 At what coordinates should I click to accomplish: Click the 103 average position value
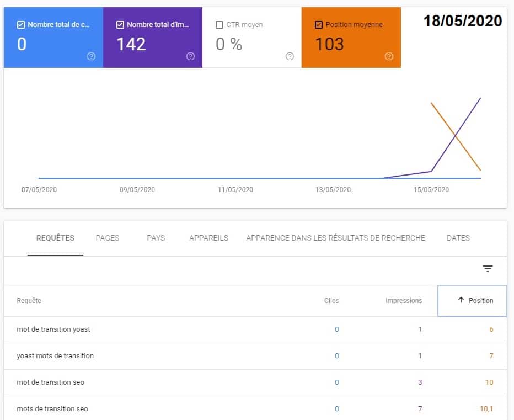tap(329, 44)
